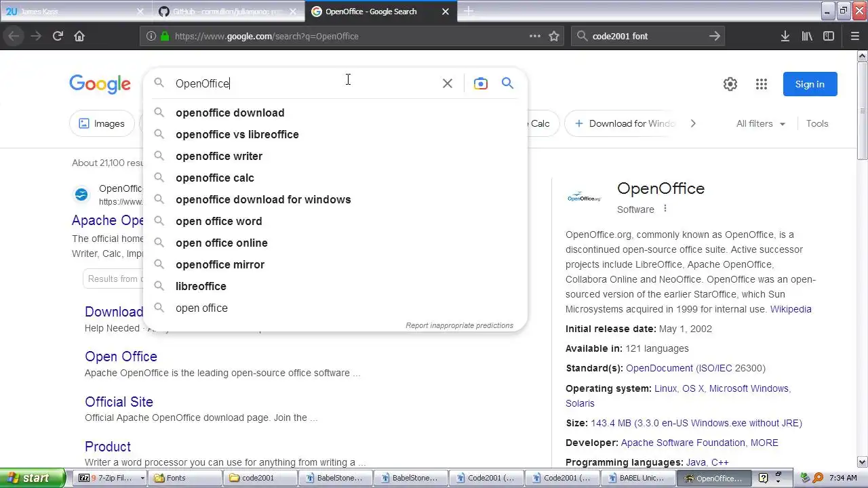Select the Images filter chip
The height and width of the screenshot is (488, 868).
pyautogui.click(x=102, y=123)
